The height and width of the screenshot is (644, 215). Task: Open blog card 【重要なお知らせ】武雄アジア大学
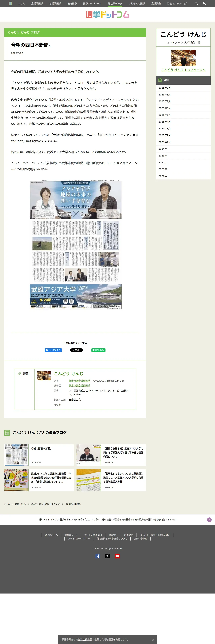pyautogui.click(x=111, y=455)
